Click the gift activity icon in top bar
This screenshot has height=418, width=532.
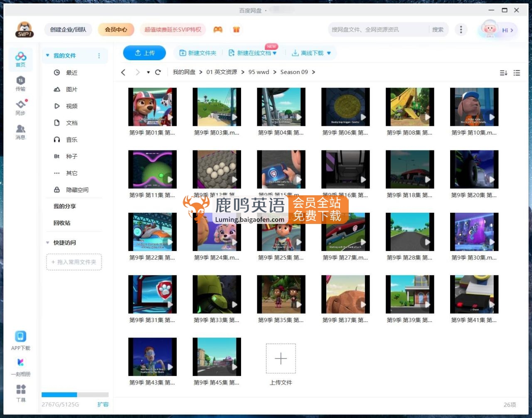[236, 30]
